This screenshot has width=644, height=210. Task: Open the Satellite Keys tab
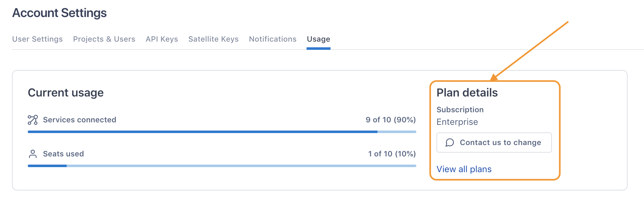[x=214, y=39]
